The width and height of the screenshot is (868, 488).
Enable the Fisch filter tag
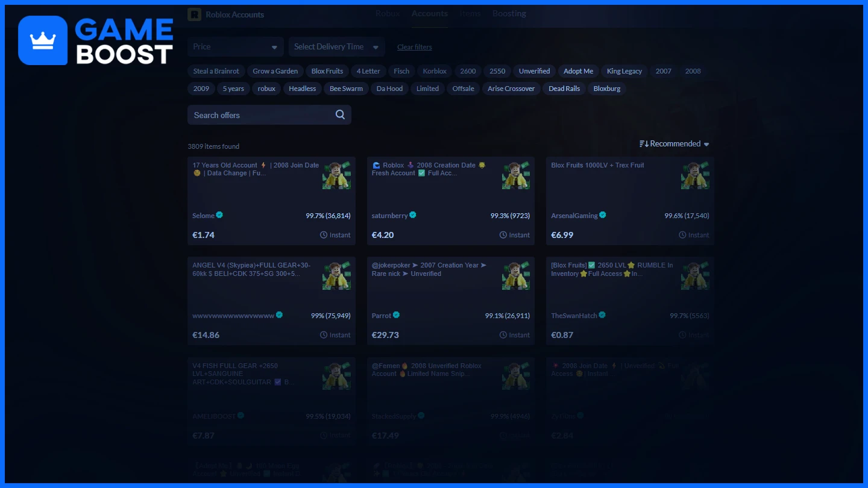[x=401, y=71]
